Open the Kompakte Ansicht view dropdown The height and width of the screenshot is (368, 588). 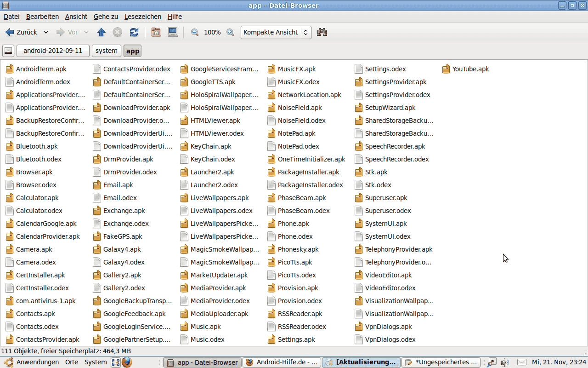tap(276, 32)
